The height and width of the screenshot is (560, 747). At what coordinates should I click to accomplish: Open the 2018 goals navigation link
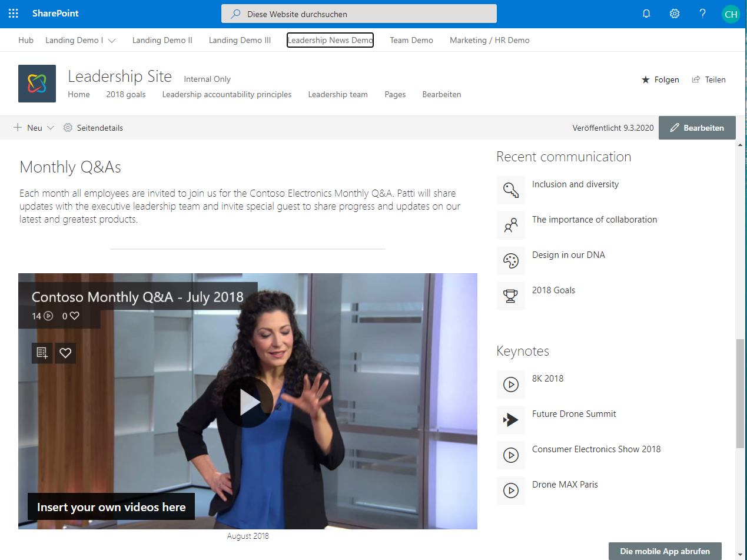pos(126,94)
